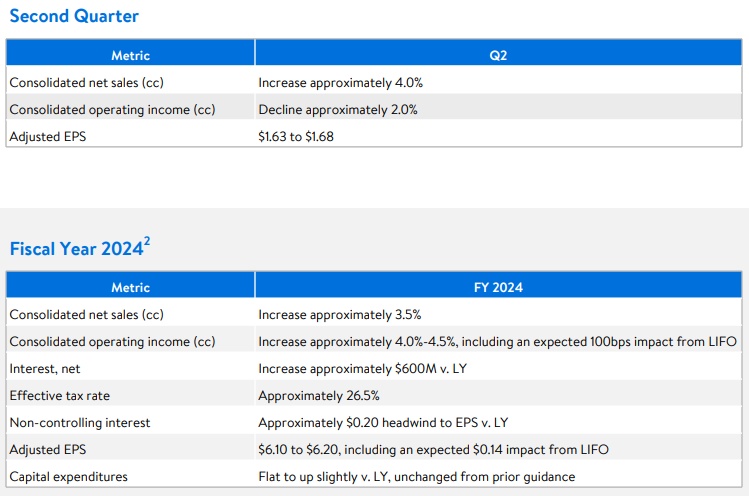Click the Metric header in Fiscal Year table
The image size is (749, 496).
(x=130, y=287)
